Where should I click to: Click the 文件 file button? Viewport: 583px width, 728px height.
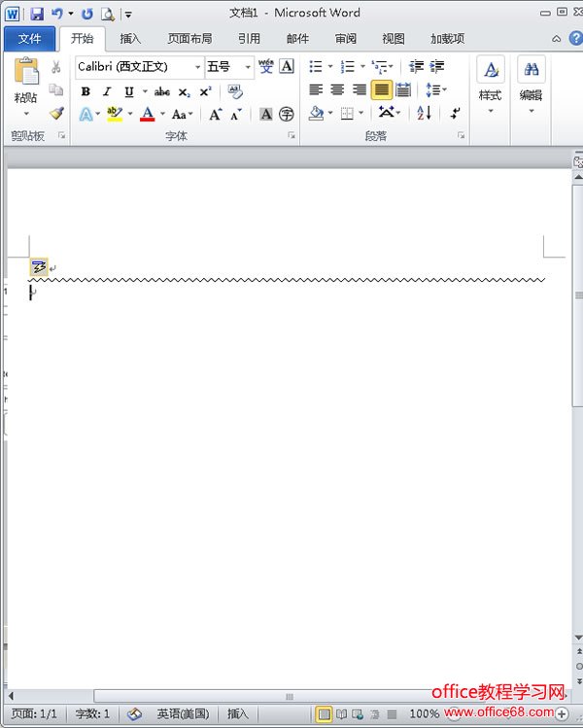[30, 39]
